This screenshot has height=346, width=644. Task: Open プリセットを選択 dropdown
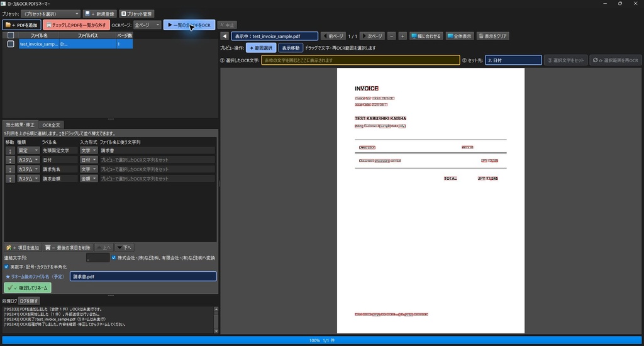tap(50, 14)
